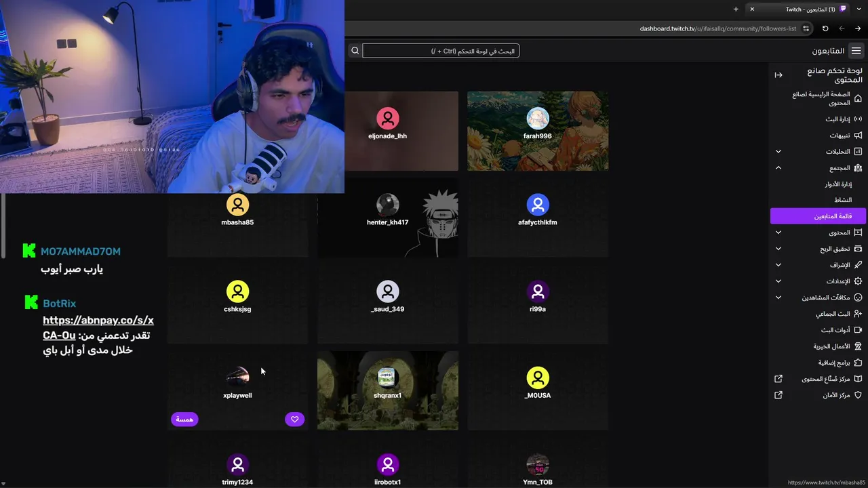Expand the الإشراف moderation section
The image size is (868, 488).
coord(778,265)
